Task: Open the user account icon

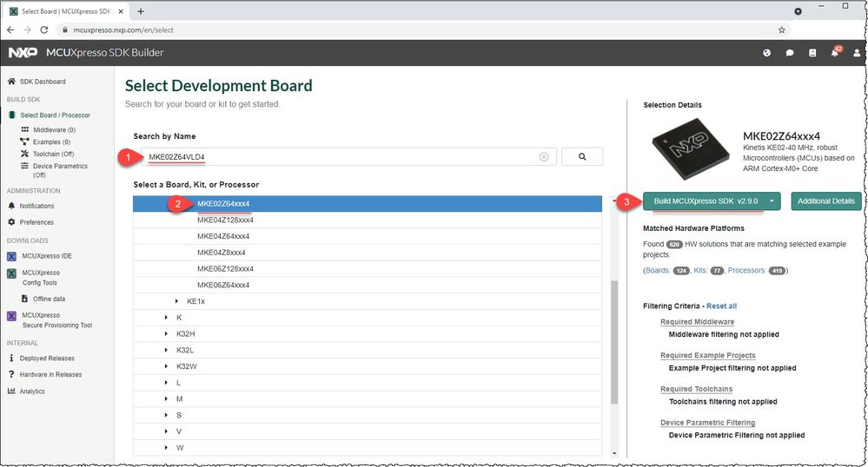Action: pyautogui.click(x=857, y=53)
